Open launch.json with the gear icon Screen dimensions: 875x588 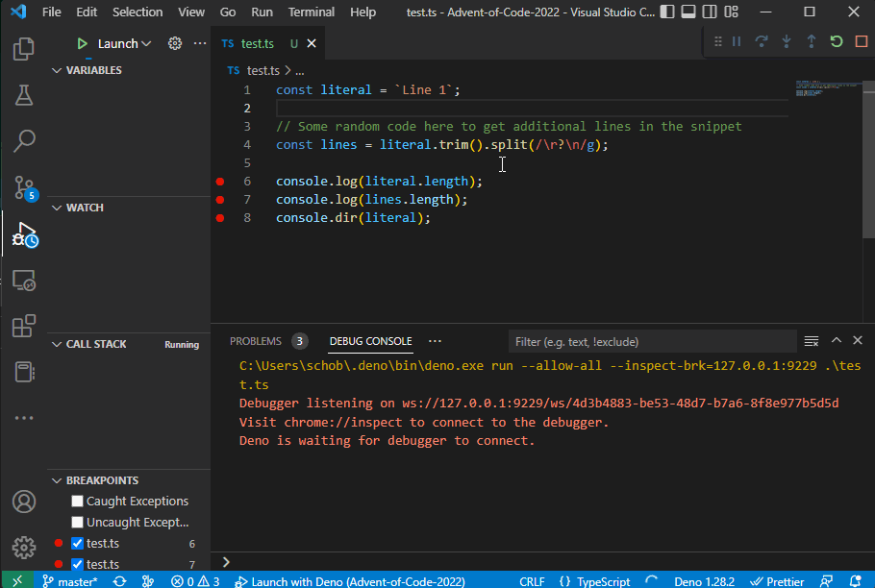point(175,43)
